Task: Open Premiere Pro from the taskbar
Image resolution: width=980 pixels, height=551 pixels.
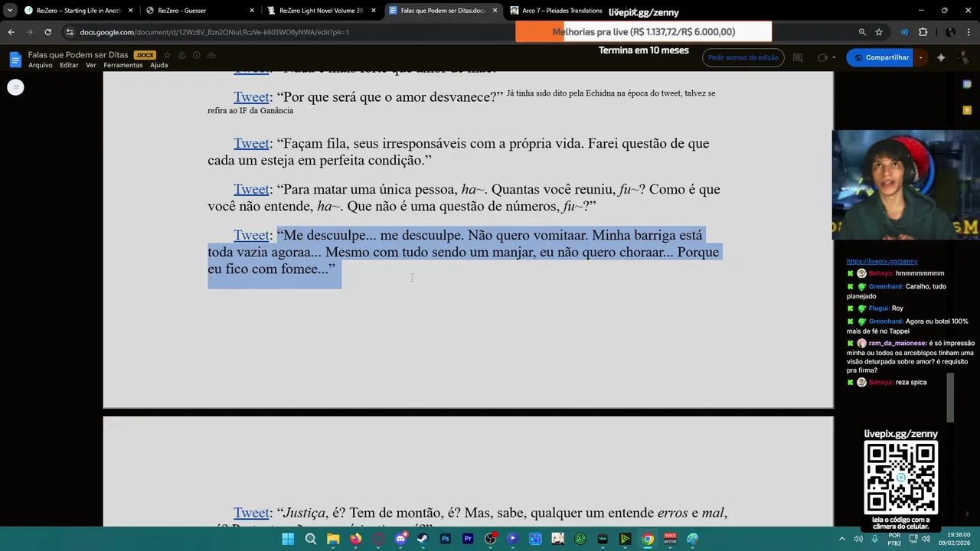Action: click(468, 539)
